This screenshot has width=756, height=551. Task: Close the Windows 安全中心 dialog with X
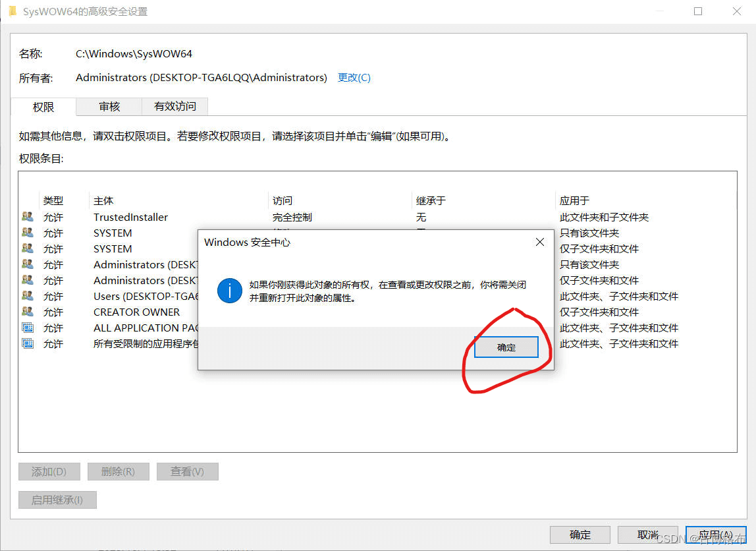(x=540, y=242)
